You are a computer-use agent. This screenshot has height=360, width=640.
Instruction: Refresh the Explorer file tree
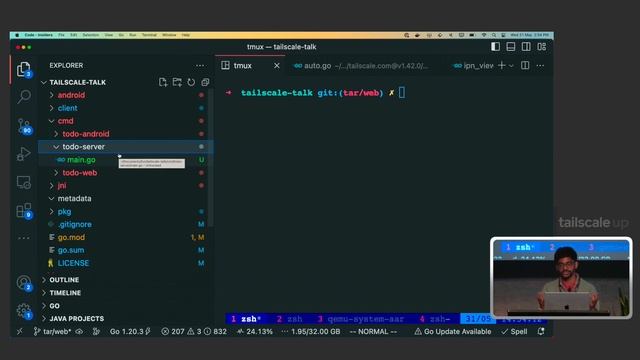pyautogui.click(x=191, y=82)
